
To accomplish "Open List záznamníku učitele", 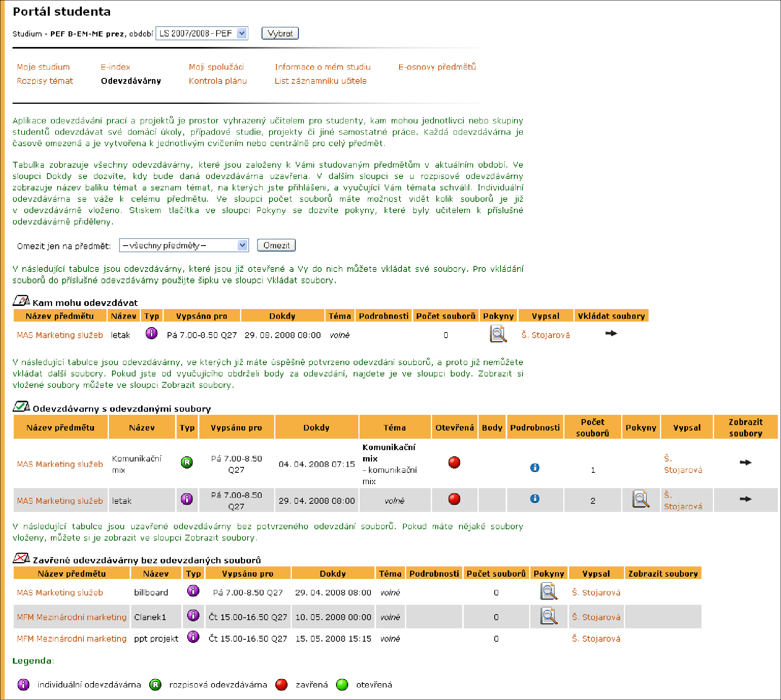I will click(x=321, y=81).
